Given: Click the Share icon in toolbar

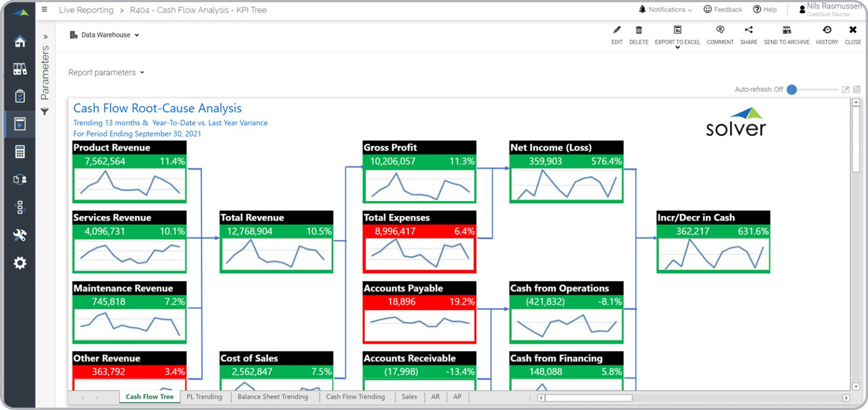Looking at the screenshot, I should [748, 30].
